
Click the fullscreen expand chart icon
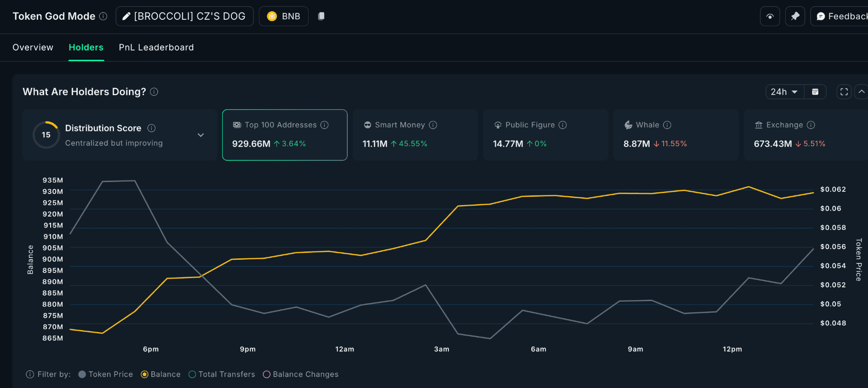[844, 92]
